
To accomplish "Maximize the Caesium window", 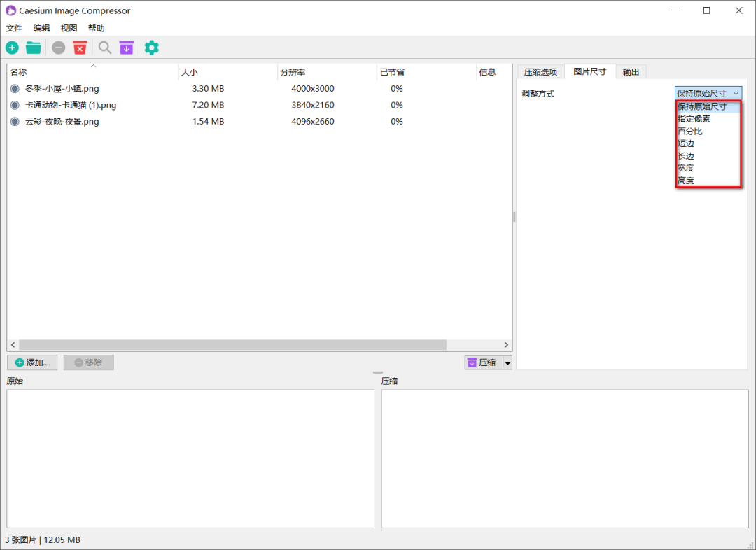I will coord(706,10).
